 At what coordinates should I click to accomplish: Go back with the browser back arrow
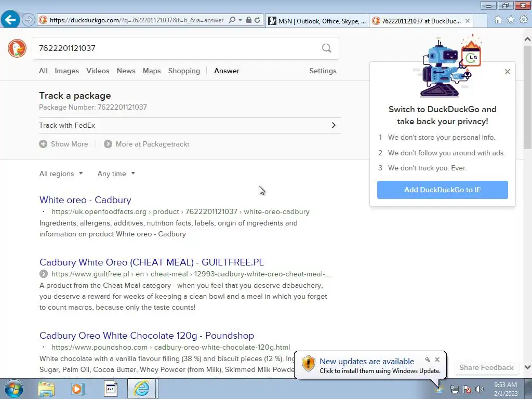coord(10,20)
